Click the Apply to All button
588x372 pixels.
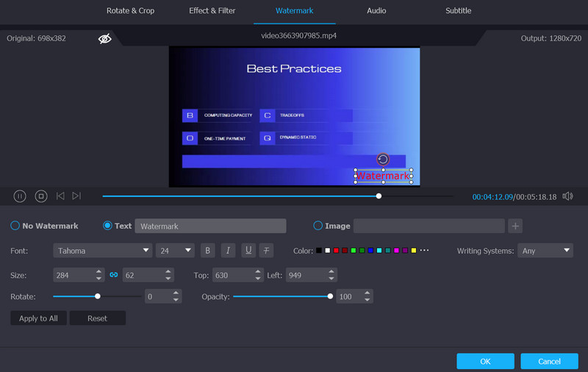[38, 318]
